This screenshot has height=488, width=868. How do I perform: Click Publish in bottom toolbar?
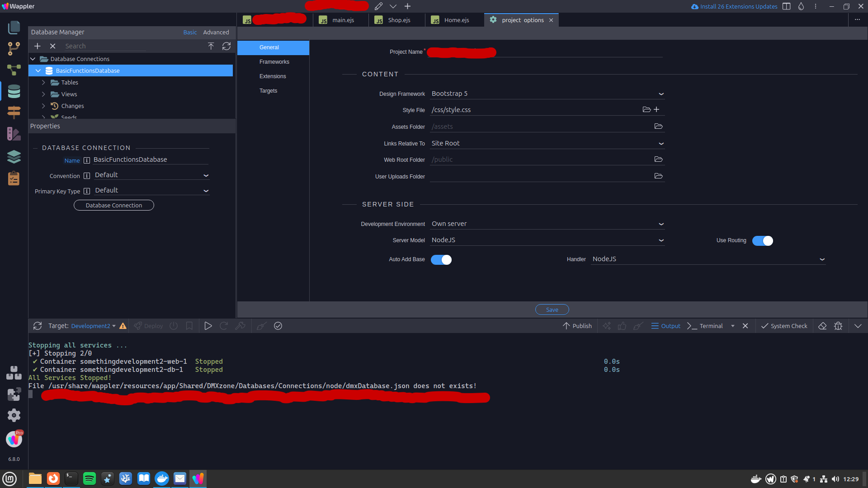[577, 326]
